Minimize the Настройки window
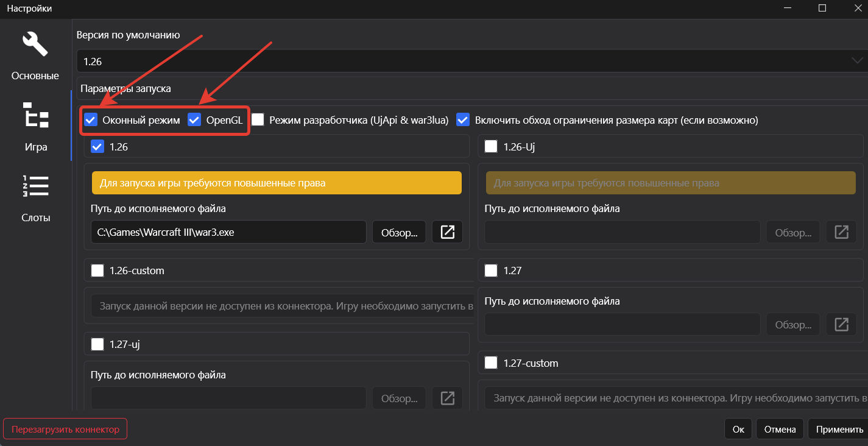This screenshot has width=868, height=446. coord(788,8)
